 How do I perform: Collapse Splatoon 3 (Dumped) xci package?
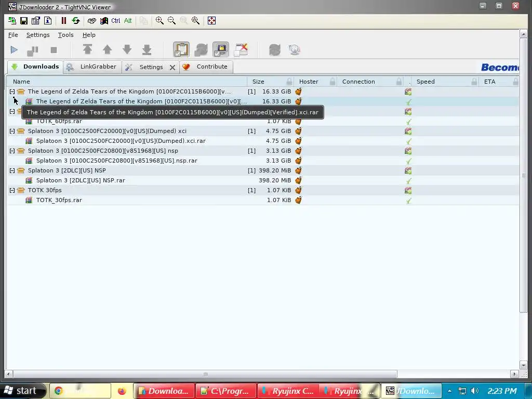coord(12,131)
